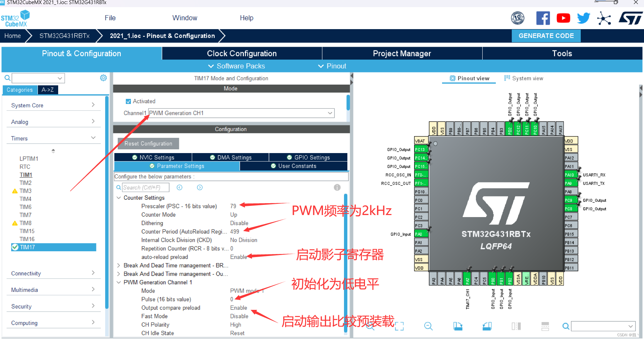Click the TIM8 warning triangle icon
This screenshot has height=340, width=644.
tap(15, 223)
